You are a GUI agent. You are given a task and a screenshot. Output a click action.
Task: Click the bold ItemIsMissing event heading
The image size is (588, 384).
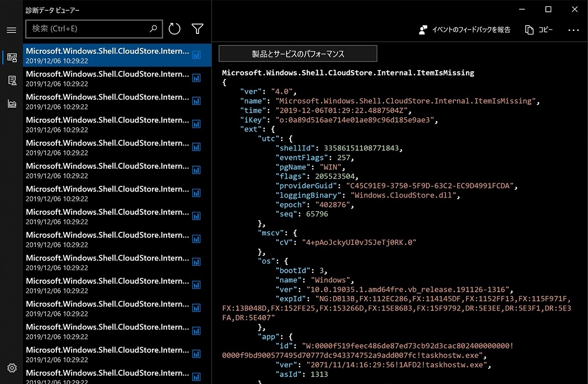(348, 73)
